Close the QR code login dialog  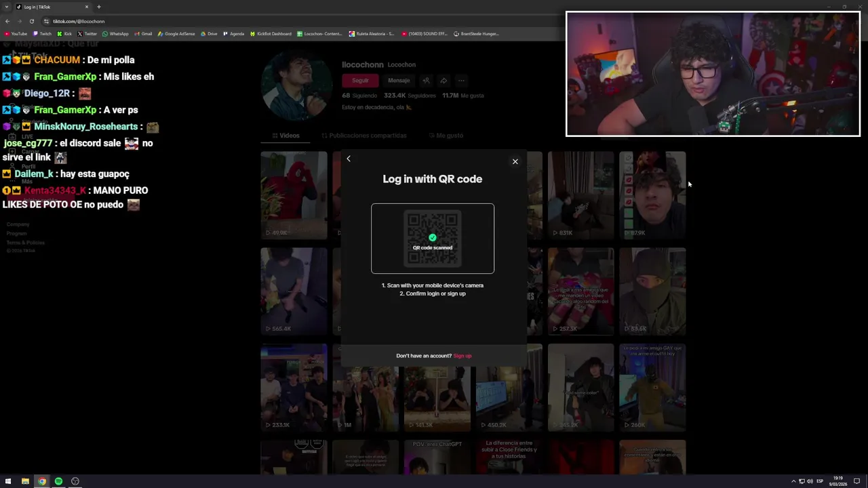(515, 161)
